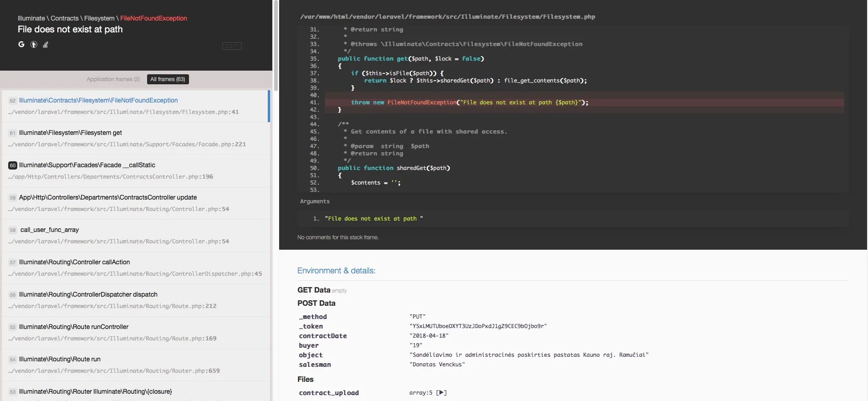Select frame 54 Route run
Viewport: 868px width, 401px height.
[x=135, y=365]
